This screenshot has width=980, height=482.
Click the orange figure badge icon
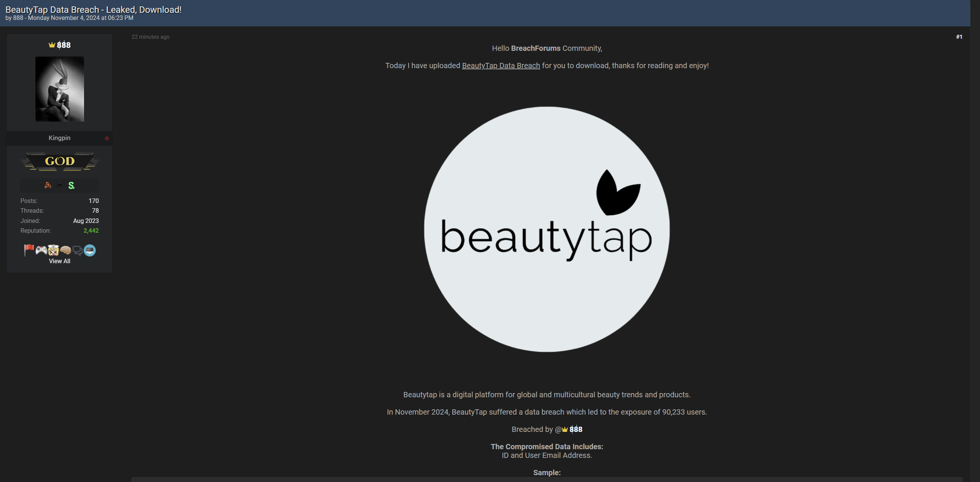[x=47, y=185]
